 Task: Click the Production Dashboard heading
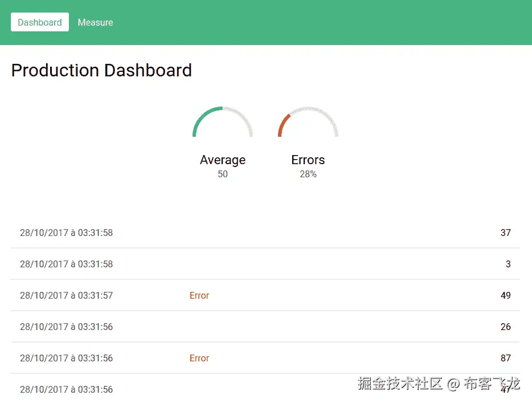101,70
